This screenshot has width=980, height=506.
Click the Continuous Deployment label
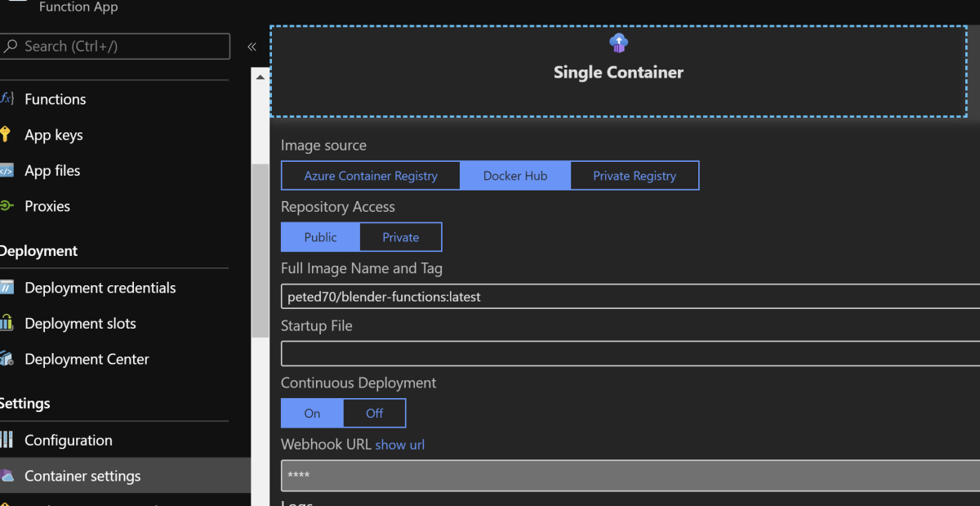point(359,383)
